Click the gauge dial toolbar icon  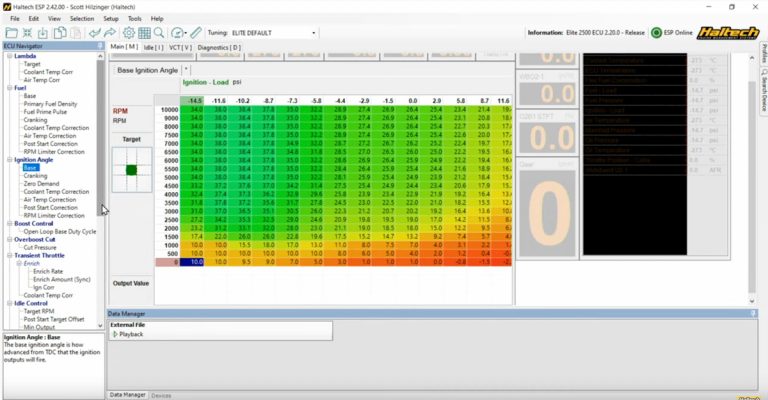tap(177, 33)
